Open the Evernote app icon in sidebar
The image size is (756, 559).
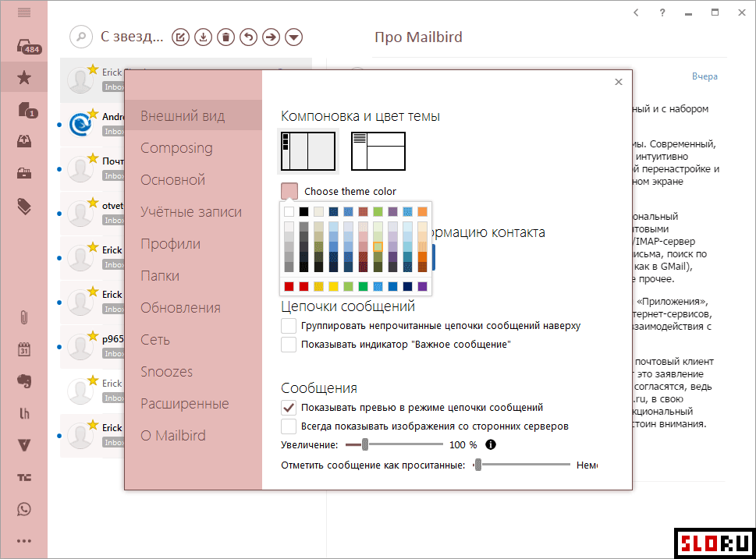[24, 381]
